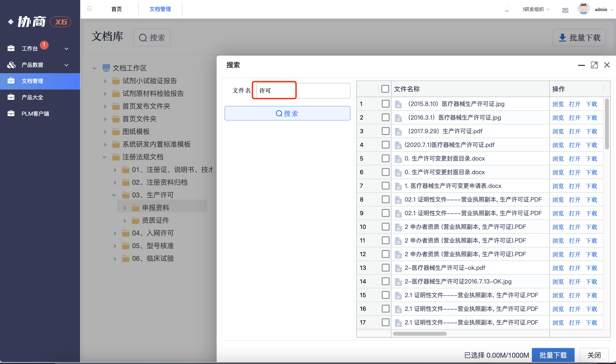616x364 pixels.
Task: Switch to the 首页 tab
Action: point(117,9)
